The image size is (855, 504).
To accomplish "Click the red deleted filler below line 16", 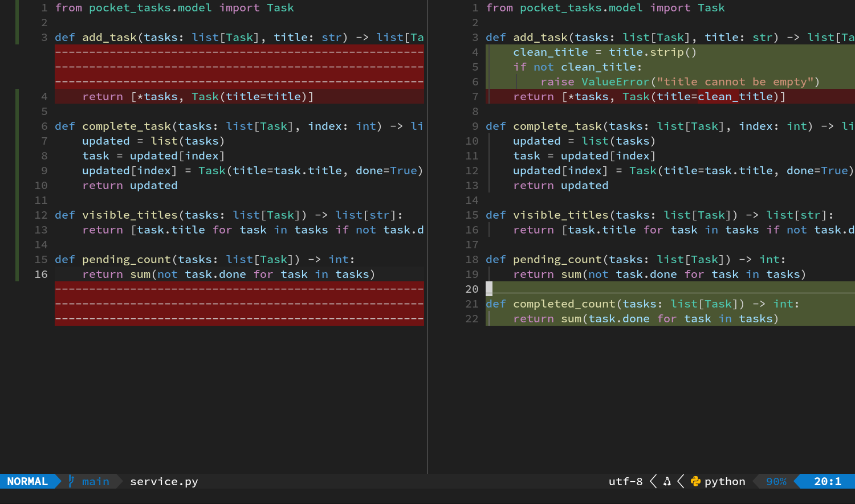I will point(239,304).
